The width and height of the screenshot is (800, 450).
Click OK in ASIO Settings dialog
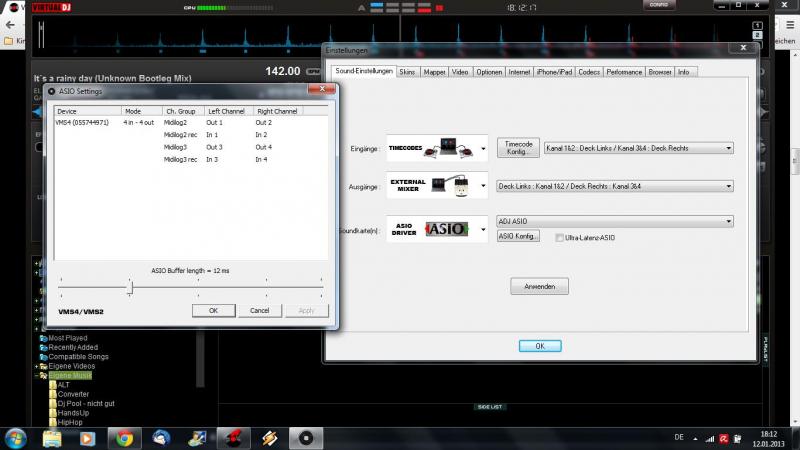214,310
